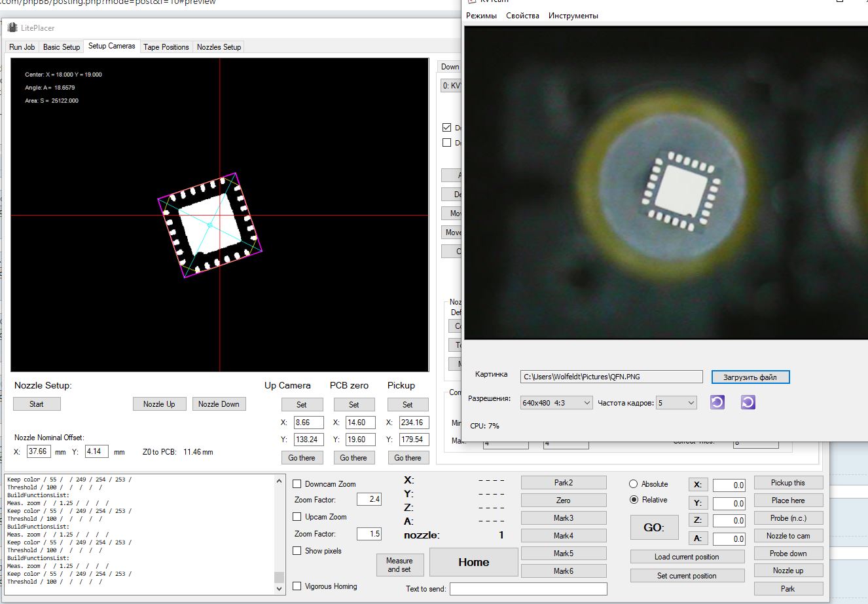Click Load current position
The height and width of the screenshot is (604, 868).
click(x=687, y=557)
